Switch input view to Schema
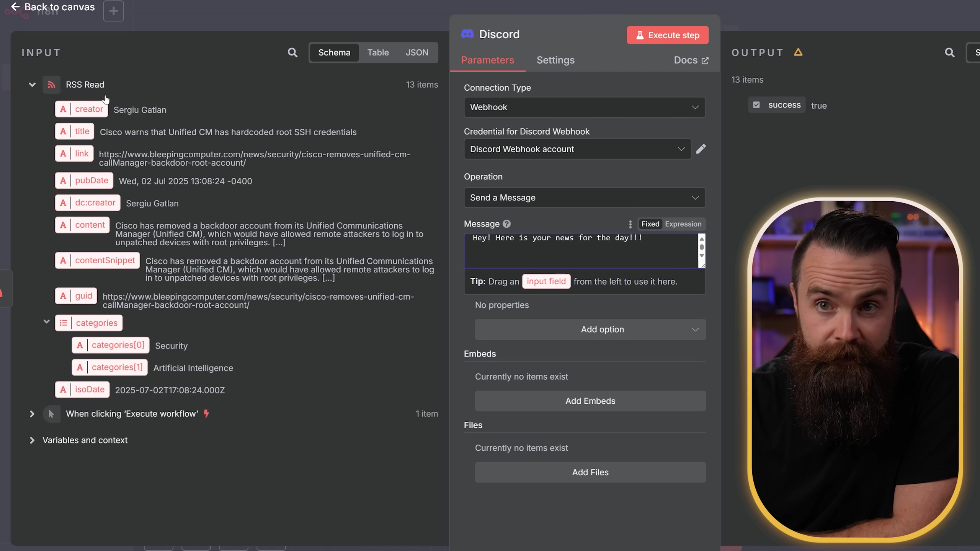 point(334,52)
